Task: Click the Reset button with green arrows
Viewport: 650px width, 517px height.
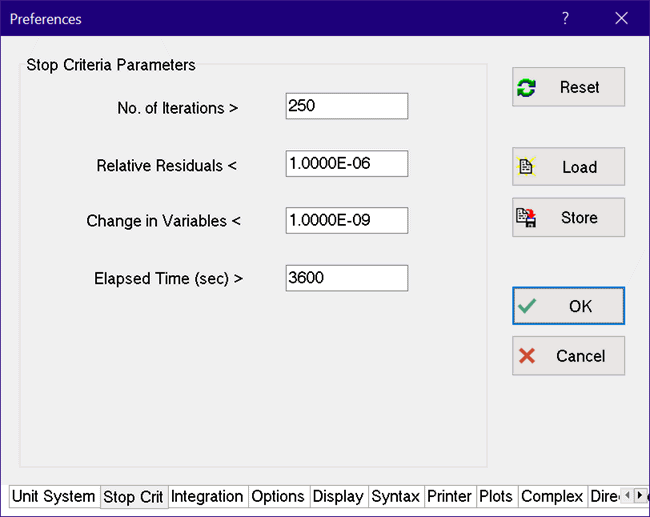Action: [x=568, y=87]
